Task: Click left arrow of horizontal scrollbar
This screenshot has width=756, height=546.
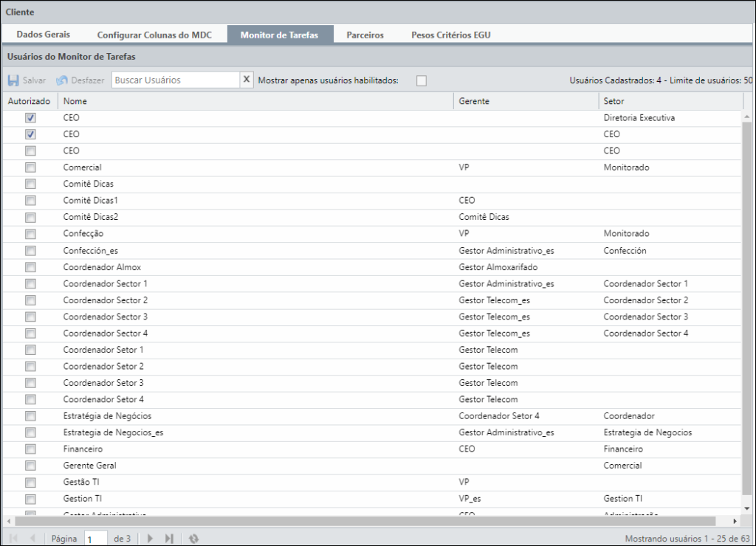Action: 9,521
